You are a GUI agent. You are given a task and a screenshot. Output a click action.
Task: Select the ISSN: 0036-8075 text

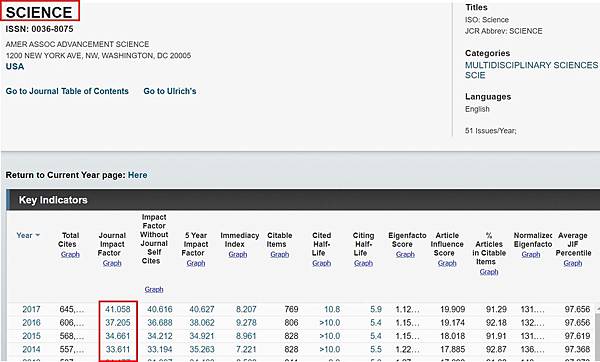[39, 29]
